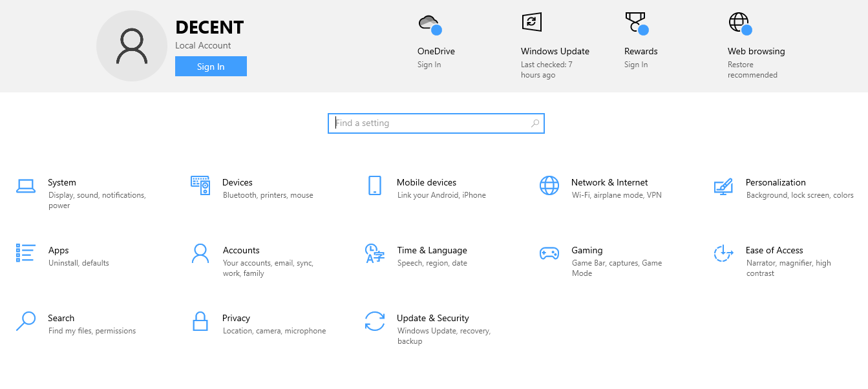Click the Rewards label in the header
Viewport: 868px width, 389px height.
[641, 51]
